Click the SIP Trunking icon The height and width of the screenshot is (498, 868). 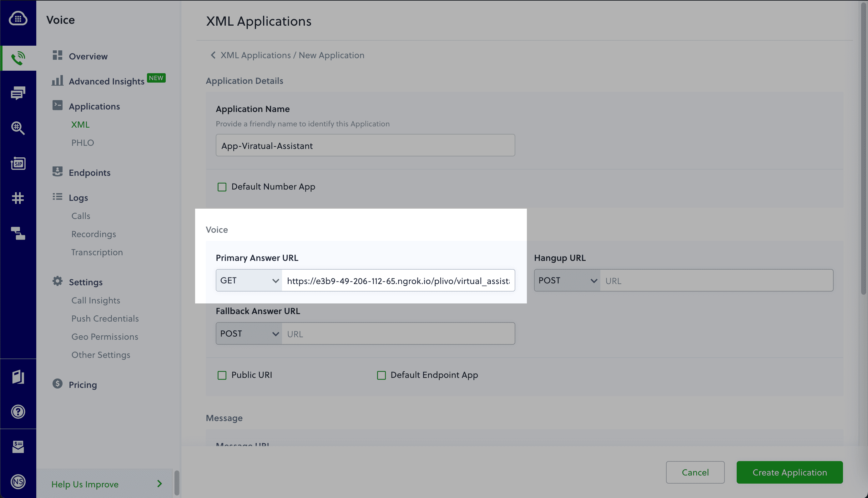[x=18, y=164]
